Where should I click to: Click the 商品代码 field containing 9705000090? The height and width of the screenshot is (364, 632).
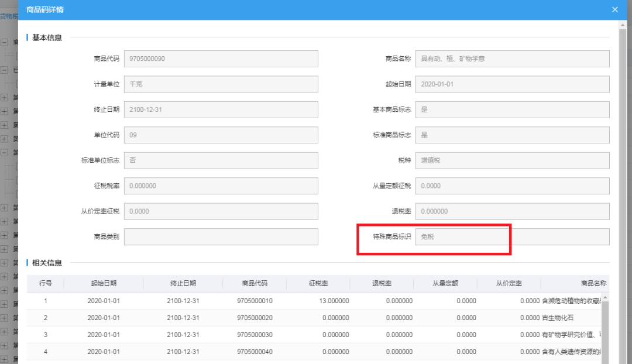(221, 59)
